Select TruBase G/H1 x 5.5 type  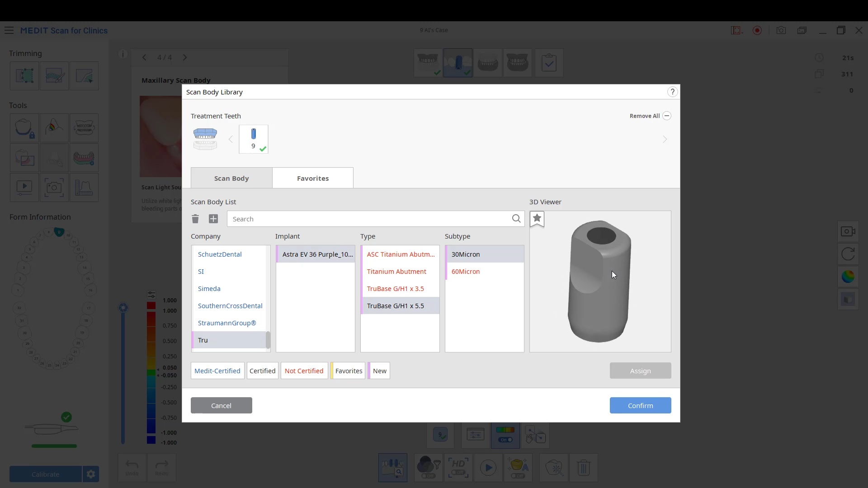400,306
